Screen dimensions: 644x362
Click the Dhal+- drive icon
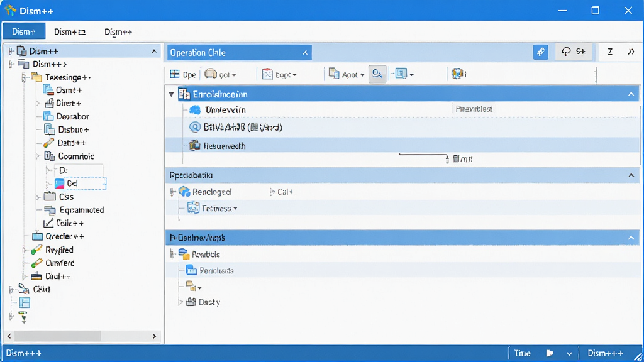[36, 277]
